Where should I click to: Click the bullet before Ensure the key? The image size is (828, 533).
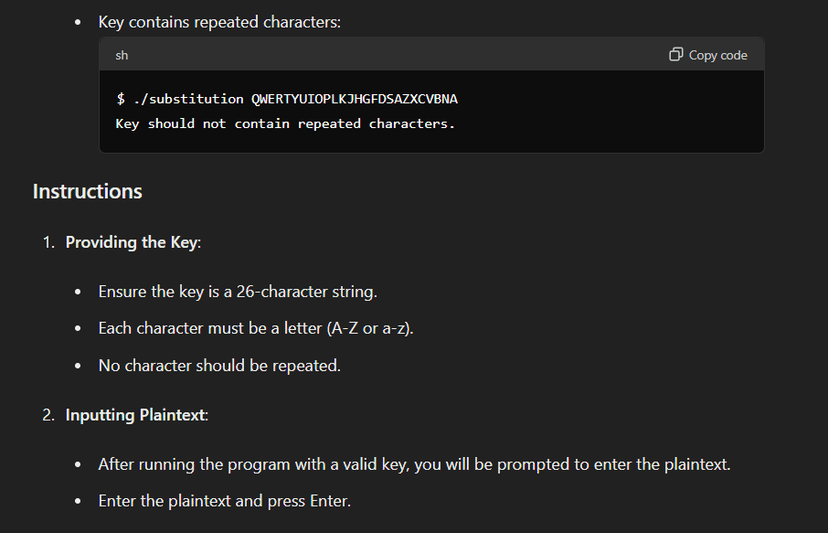(x=78, y=292)
